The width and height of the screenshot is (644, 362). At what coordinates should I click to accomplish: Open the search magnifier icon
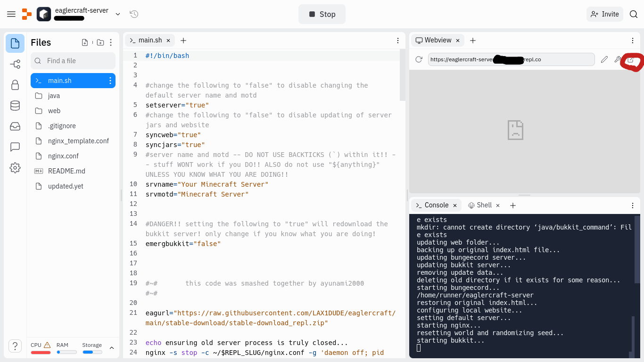pos(634,14)
